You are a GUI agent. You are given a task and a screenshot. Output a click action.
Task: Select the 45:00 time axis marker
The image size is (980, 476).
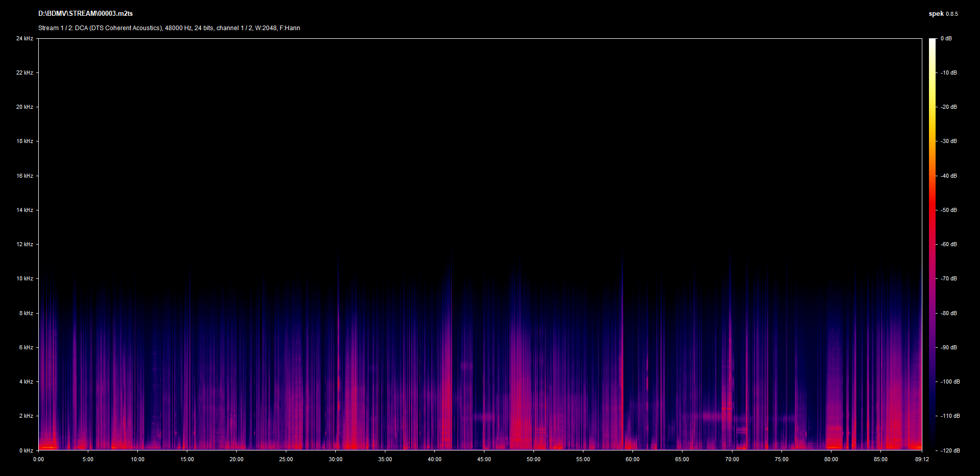(x=484, y=459)
